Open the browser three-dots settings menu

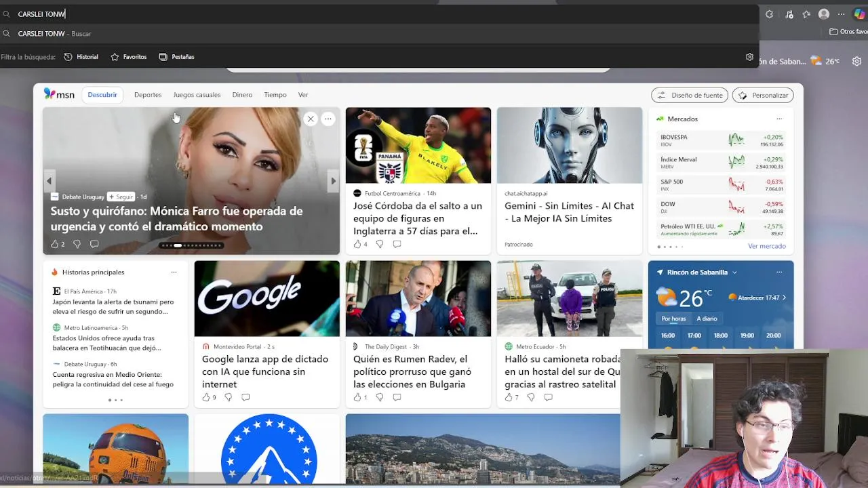pos(842,14)
